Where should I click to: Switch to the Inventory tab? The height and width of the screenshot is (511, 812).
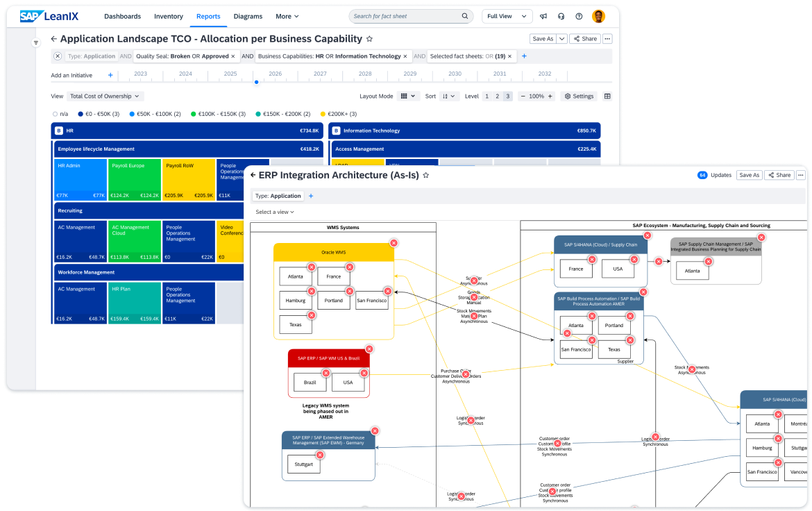(x=169, y=16)
